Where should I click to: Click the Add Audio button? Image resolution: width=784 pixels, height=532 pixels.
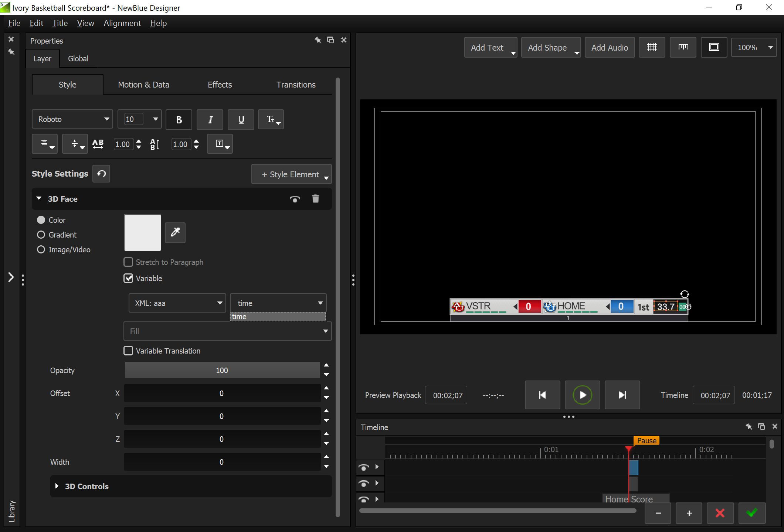(610, 47)
